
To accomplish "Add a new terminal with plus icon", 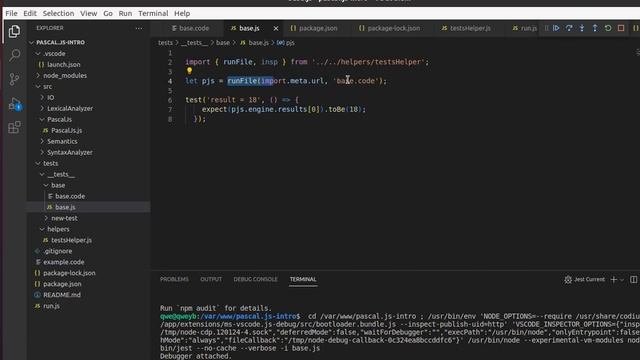I will point(613,280).
